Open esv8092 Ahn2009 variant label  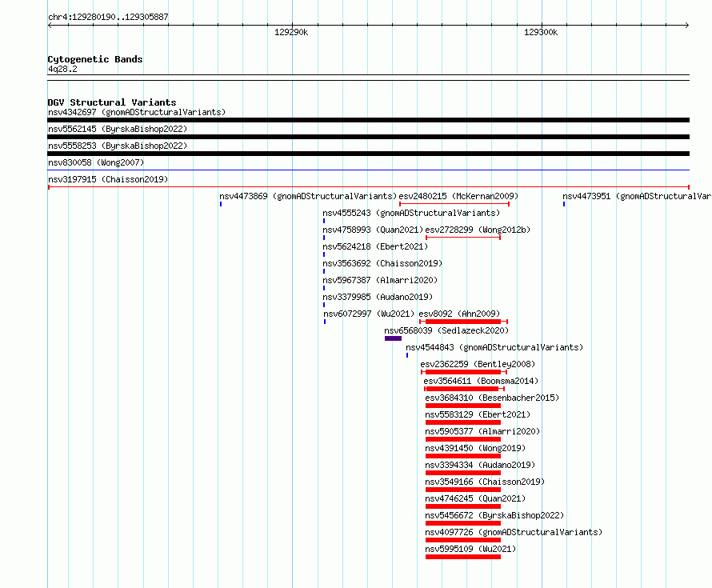[x=459, y=314]
